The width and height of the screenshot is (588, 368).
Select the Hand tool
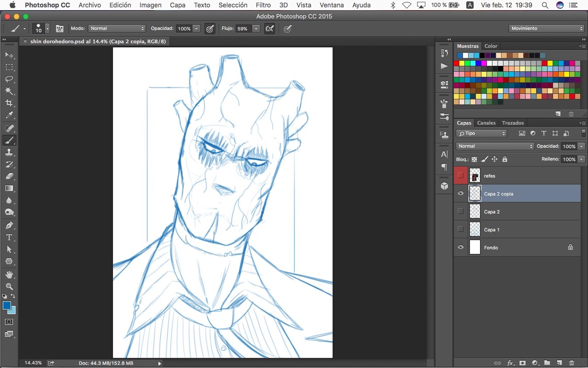[x=9, y=275]
